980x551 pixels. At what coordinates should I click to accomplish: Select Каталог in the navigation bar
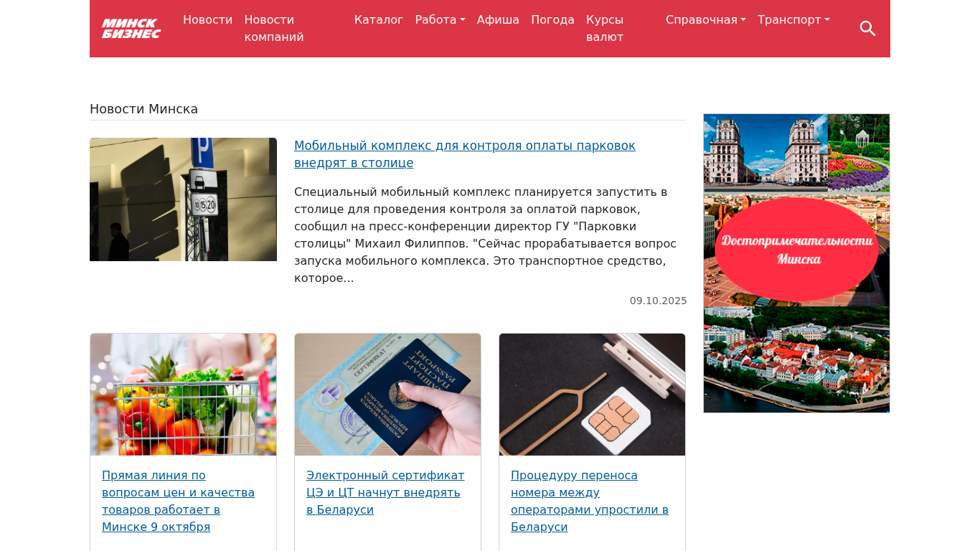379,20
